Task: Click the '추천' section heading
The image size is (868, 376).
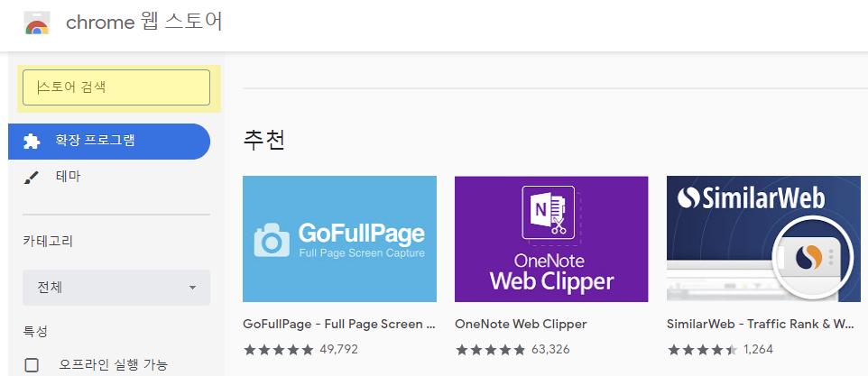Action: 264,141
